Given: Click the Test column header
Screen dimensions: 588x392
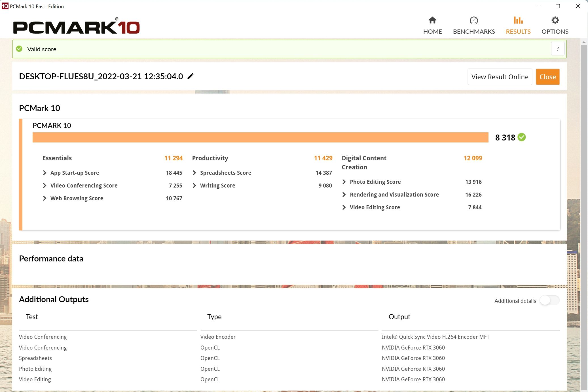Looking at the screenshot, I should click(x=32, y=317).
